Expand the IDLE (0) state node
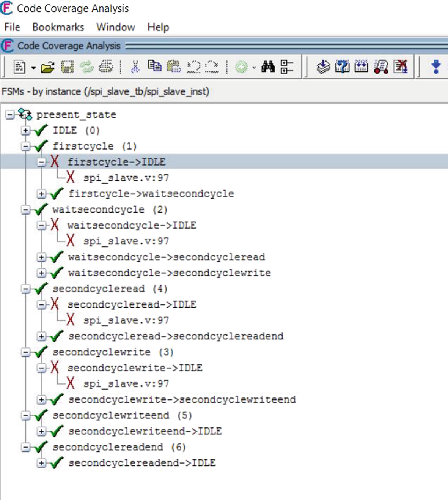The width and height of the screenshot is (448, 500). [x=25, y=130]
